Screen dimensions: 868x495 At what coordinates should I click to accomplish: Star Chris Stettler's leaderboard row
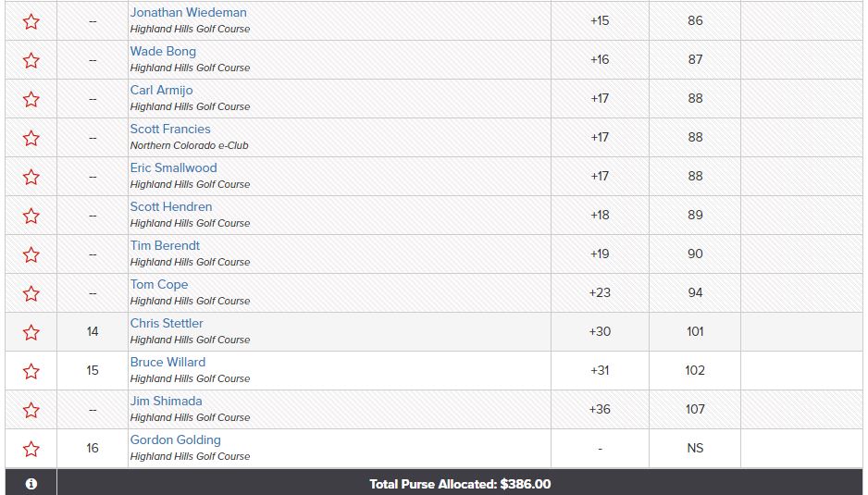point(31,332)
